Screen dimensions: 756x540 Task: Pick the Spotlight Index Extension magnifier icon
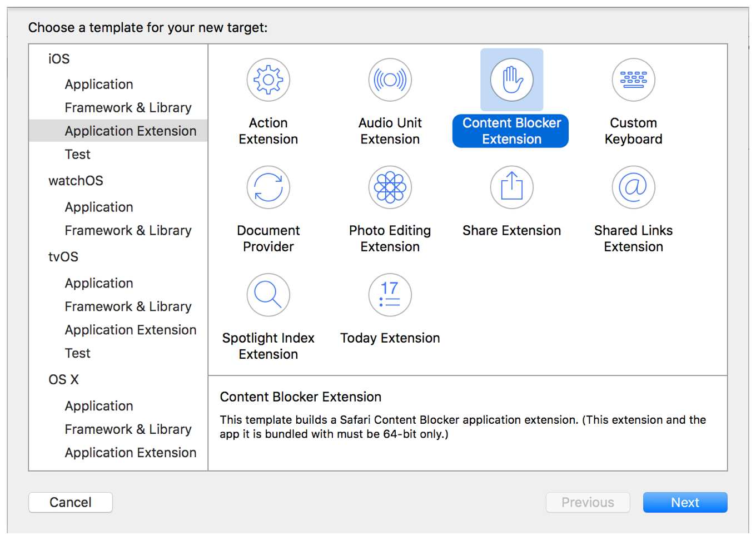[268, 295]
